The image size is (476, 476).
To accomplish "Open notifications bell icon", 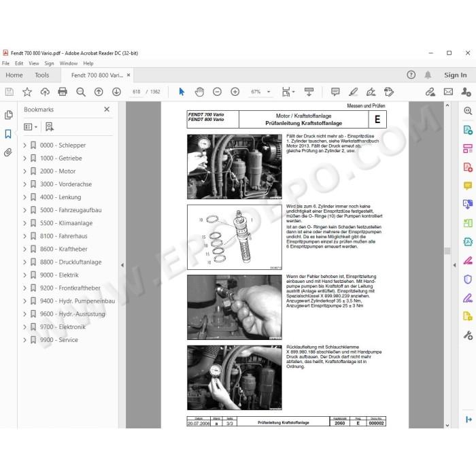I will coord(428,75).
